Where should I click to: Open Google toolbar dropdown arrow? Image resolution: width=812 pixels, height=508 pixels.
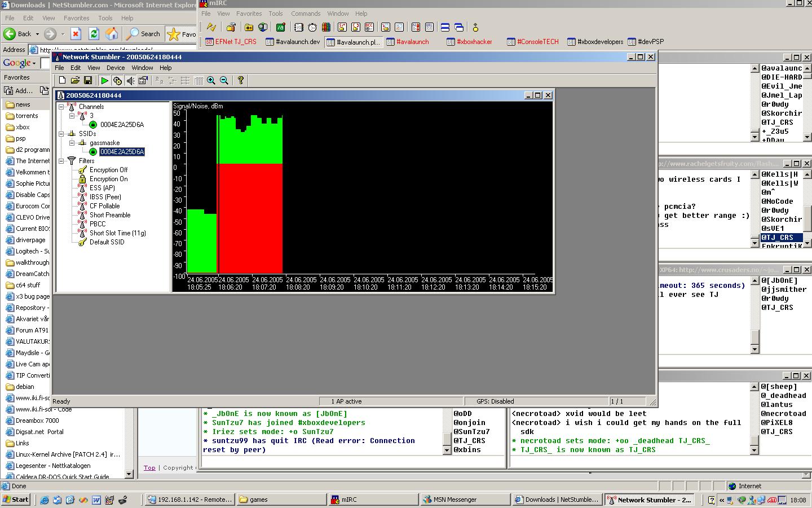(x=34, y=63)
